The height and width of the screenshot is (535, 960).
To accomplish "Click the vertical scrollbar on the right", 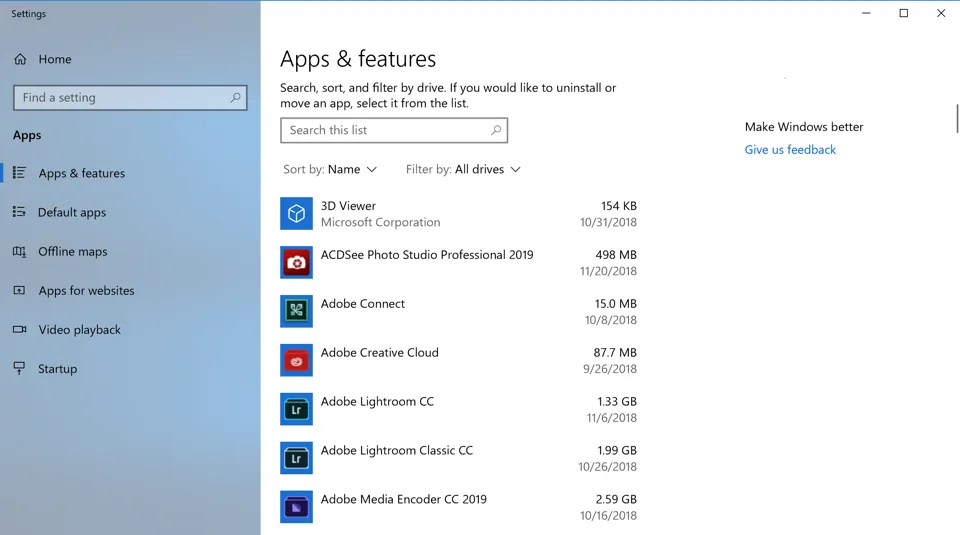I will click(x=956, y=118).
